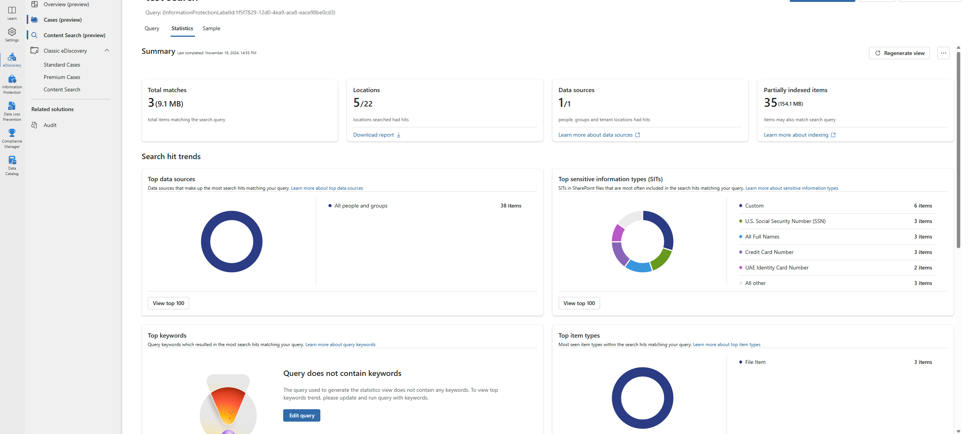Click the external link icon on Learn more about indexing
980x434 pixels.
pos(834,135)
